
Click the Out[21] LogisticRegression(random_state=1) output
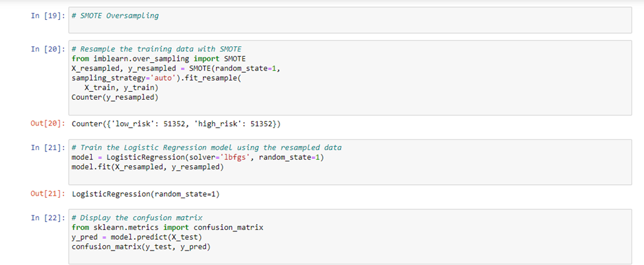(145, 194)
